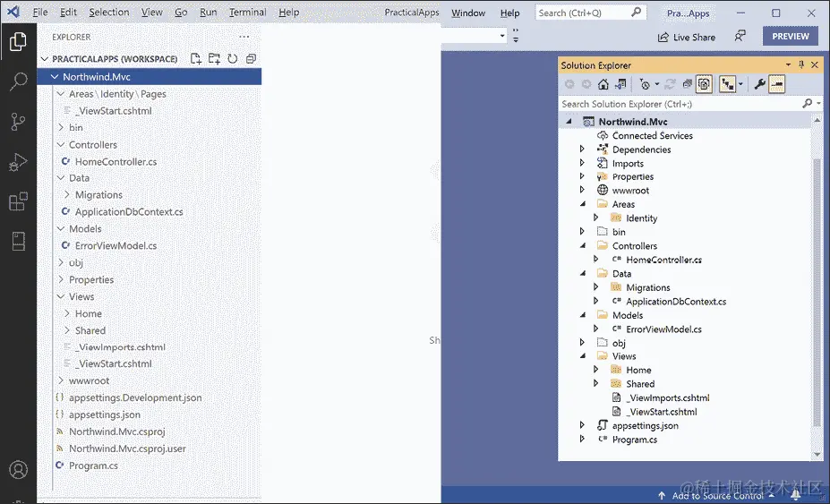The image size is (830, 504).
Task: Click the Pra...Apps solution name button
Action: pyautogui.click(x=689, y=13)
